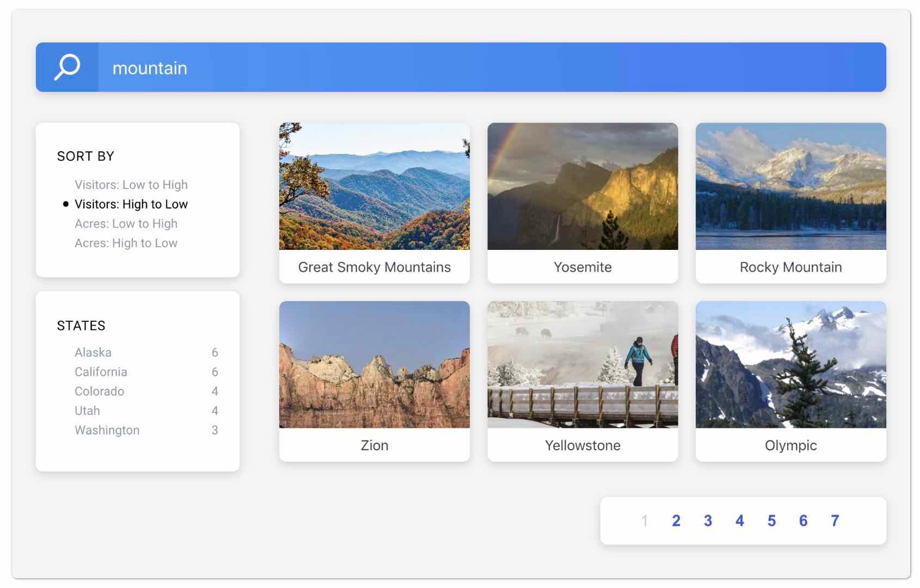Go to results page 6
The width and height of the screenshot is (920, 588).
[x=804, y=521]
